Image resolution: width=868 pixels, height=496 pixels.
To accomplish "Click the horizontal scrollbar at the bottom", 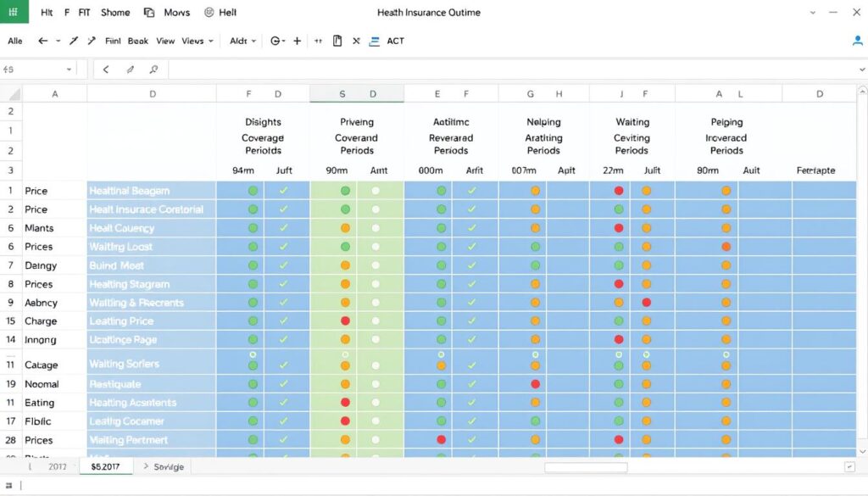I will pos(585,467).
